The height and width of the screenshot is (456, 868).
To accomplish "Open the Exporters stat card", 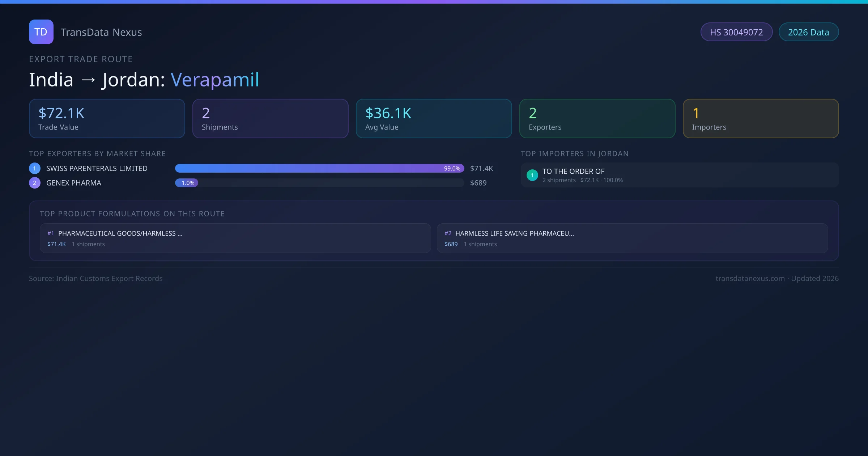I will (x=597, y=119).
